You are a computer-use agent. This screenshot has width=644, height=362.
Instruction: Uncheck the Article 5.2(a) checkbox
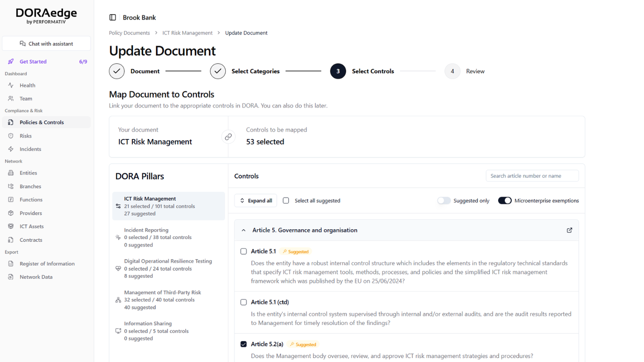click(x=243, y=344)
